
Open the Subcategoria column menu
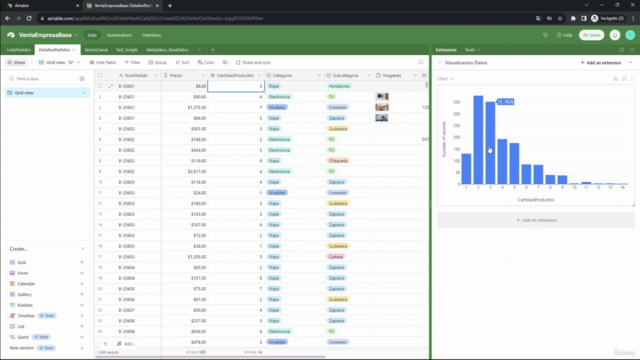(369, 76)
